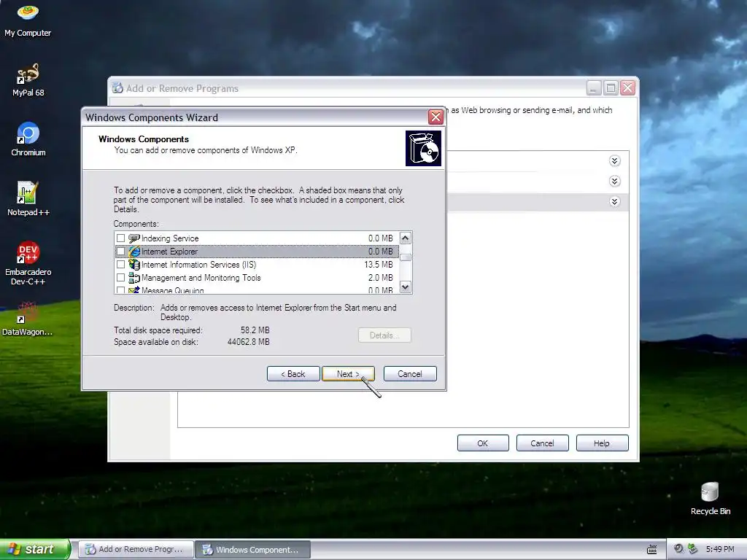Screen dimensions: 747x560
Task: Click the wizard's CD box graphic
Action: pyautogui.click(x=423, y=149)
